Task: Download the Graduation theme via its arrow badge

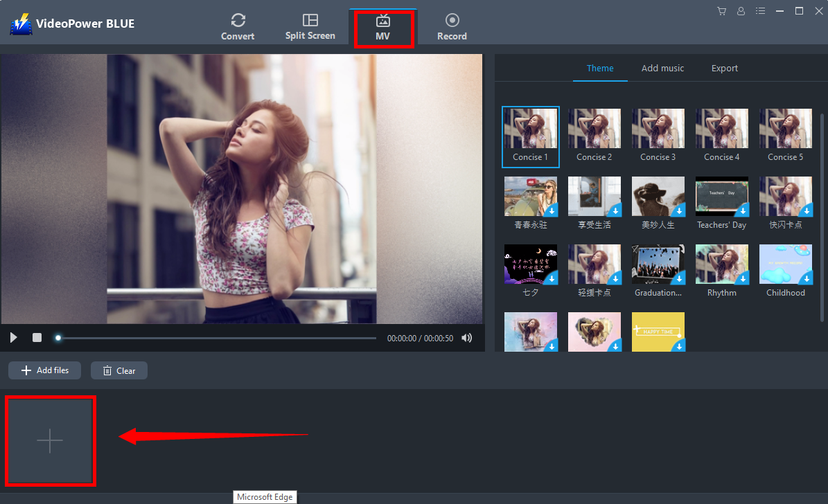Action: click(678, 278)
